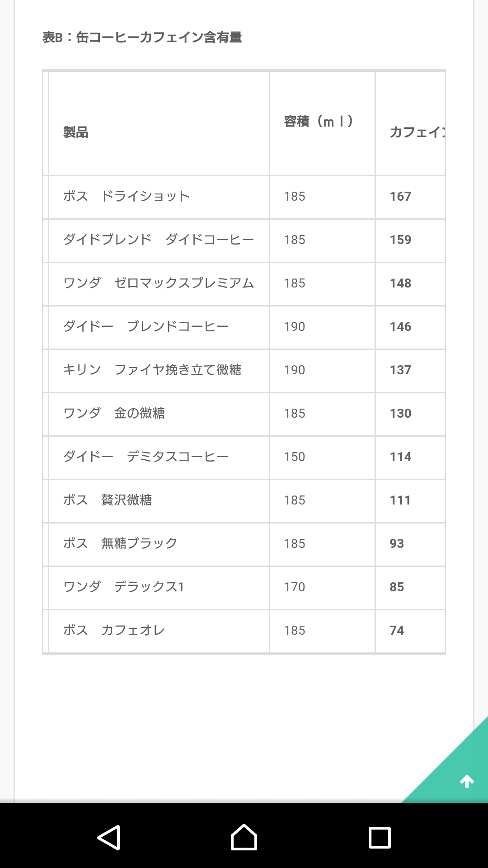Tap caffeine value 167 for ドライショット
This screenshot has width=488, height=868.
click(x=400, y=196)
